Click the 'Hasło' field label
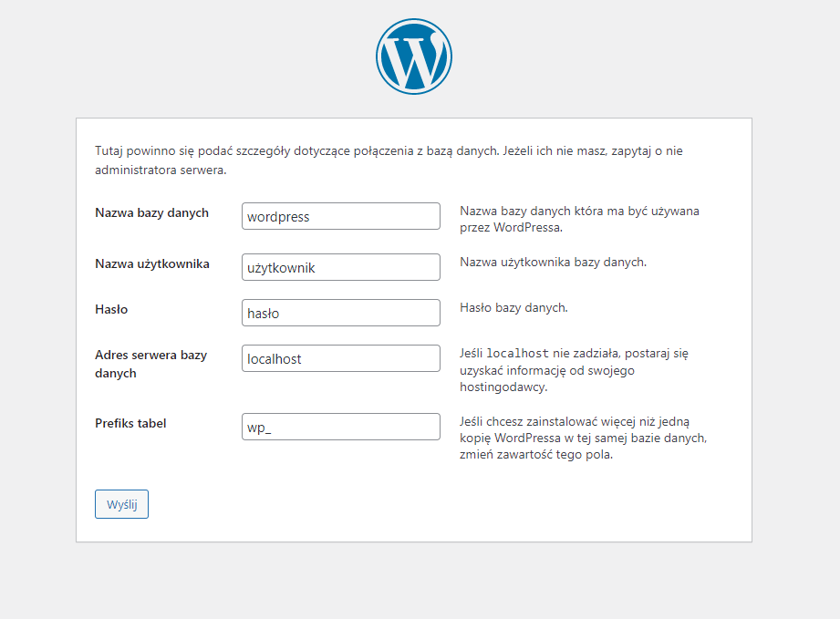Screen dimensions: 840x619 [x=111, y=309]
